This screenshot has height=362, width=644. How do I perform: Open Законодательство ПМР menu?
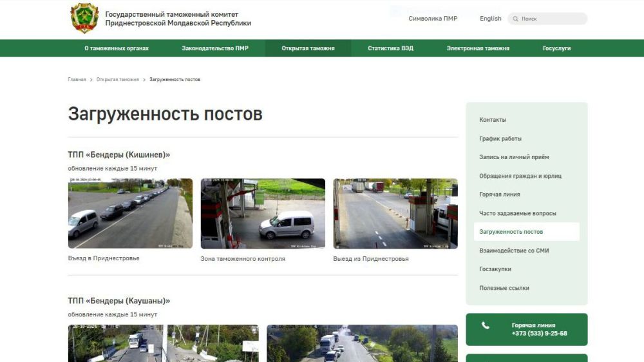coord(214,48)
